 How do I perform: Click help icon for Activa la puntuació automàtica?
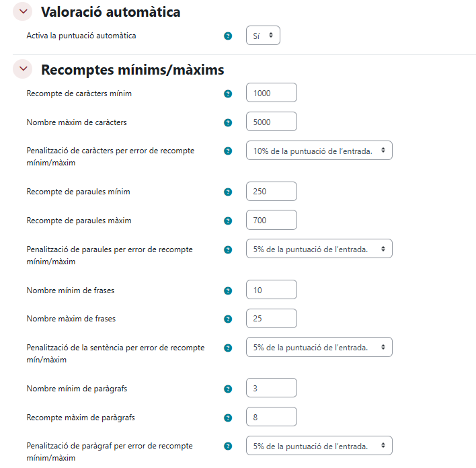[x=228, y=36]
